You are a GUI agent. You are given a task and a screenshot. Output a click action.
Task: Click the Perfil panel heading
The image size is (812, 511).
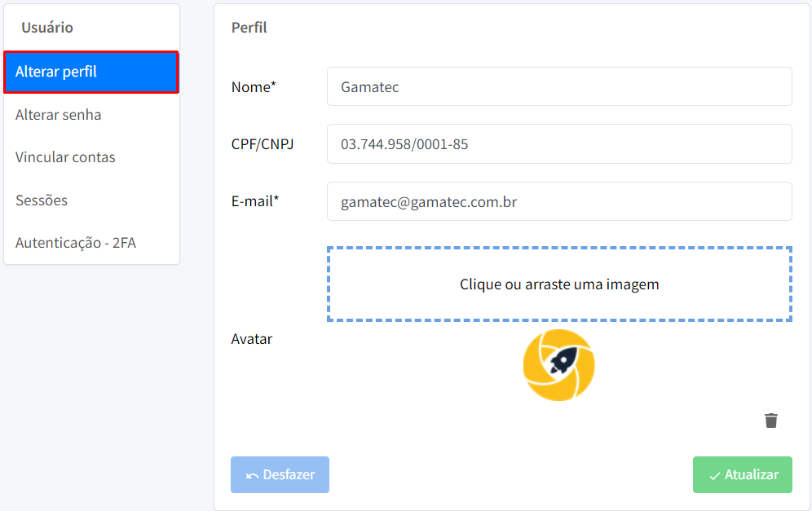point(249,28)
